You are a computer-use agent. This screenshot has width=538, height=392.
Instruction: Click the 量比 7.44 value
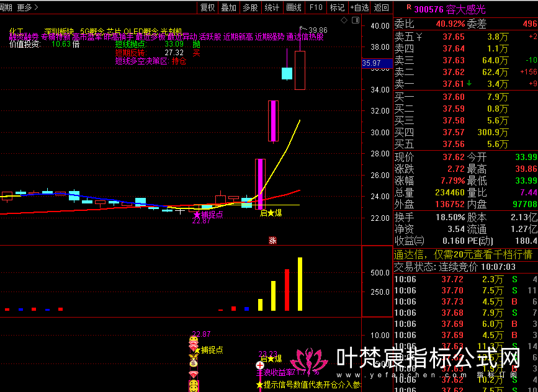pos(529,192)
